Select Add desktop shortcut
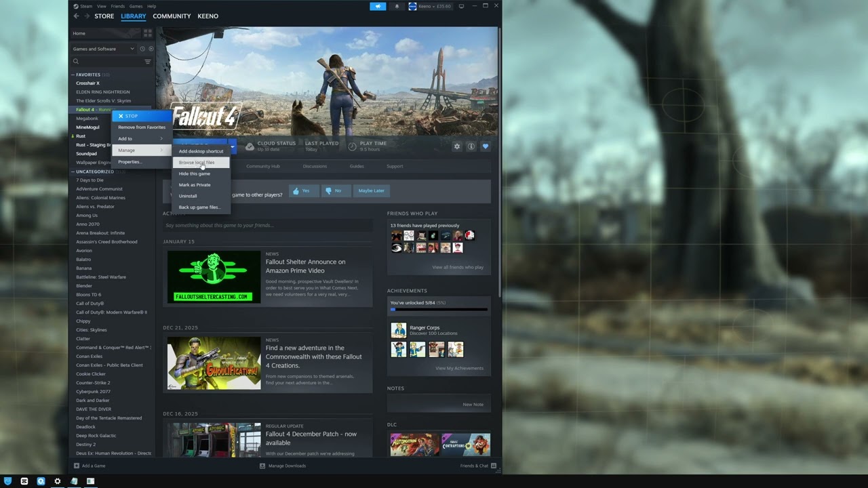 pos(201,151)
